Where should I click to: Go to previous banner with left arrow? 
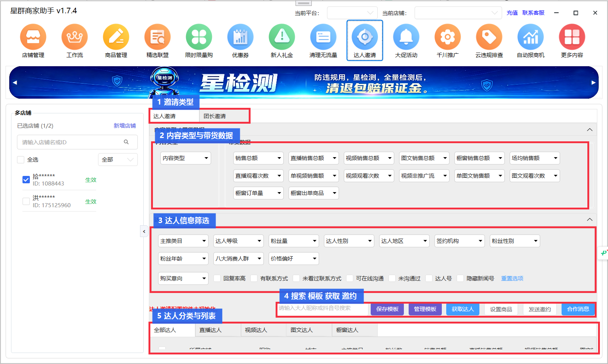pyautogui.click(x=15, y=82)
